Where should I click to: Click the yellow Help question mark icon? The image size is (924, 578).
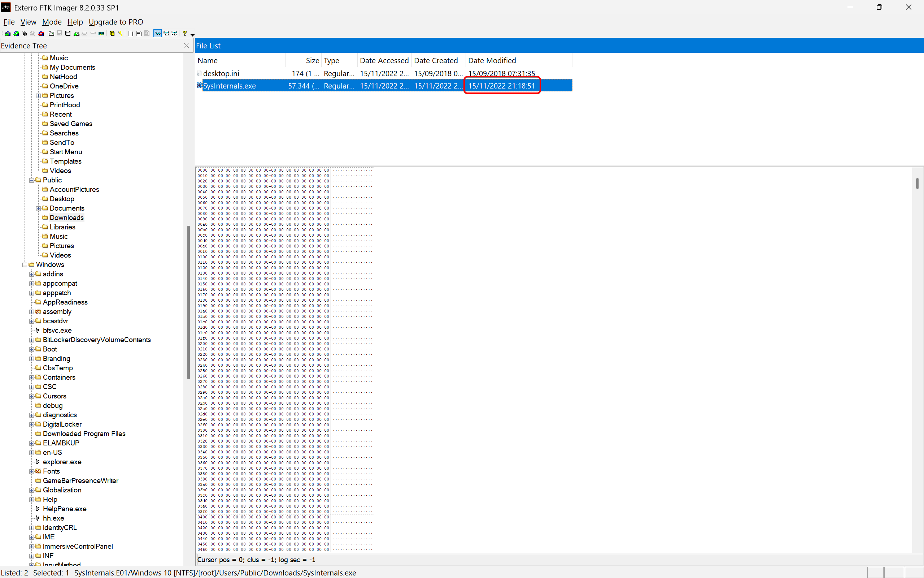185,33
